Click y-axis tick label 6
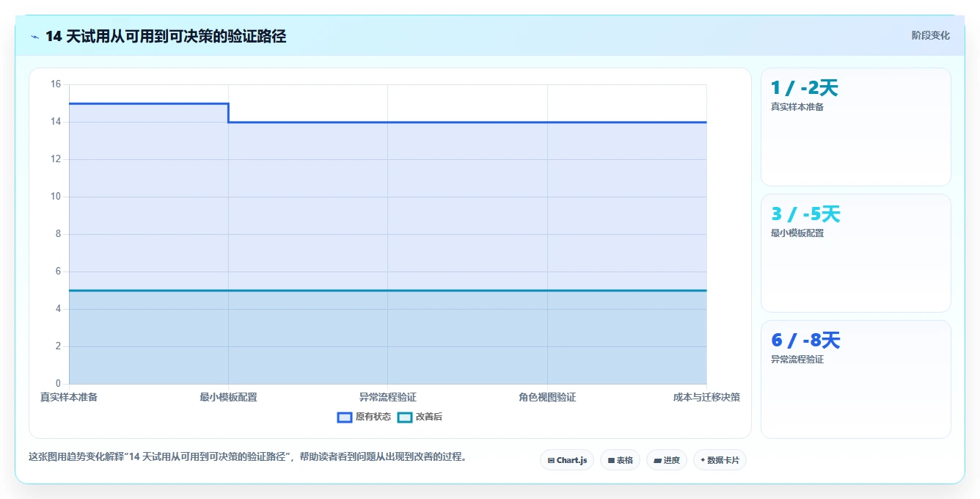The height and width of the screenshot is (499, 980). pyautogui.click(x=58, y=272)
